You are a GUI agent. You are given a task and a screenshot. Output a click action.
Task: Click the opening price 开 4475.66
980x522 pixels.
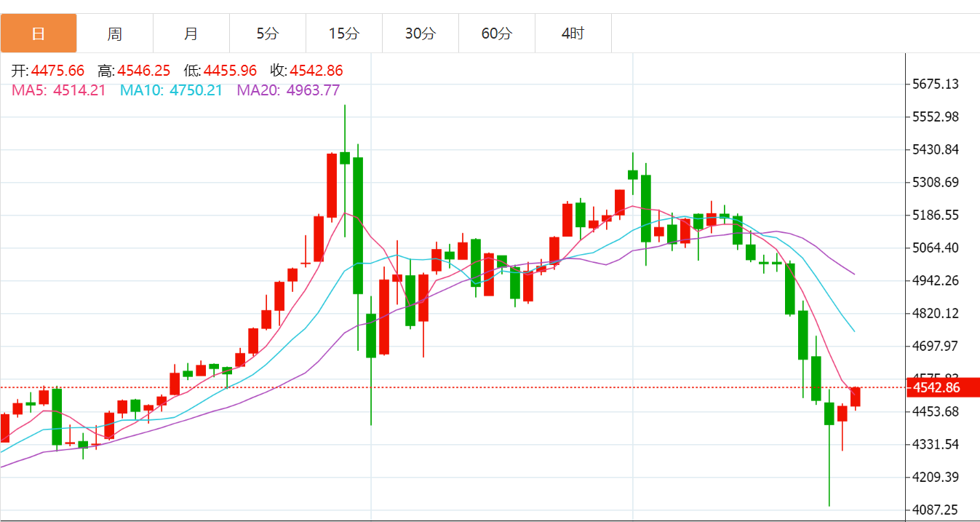[48, 71]
